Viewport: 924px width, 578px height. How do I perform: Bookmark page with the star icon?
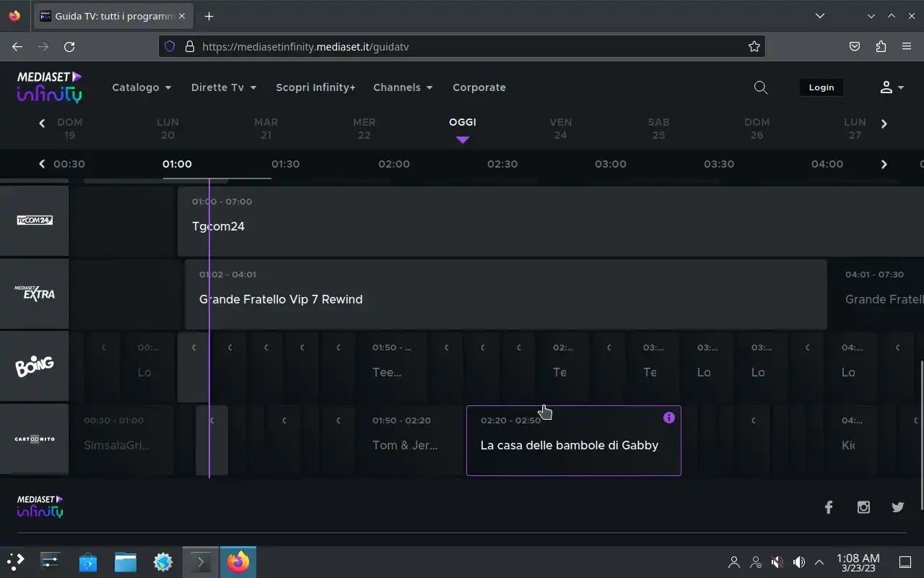pos(754,46)
